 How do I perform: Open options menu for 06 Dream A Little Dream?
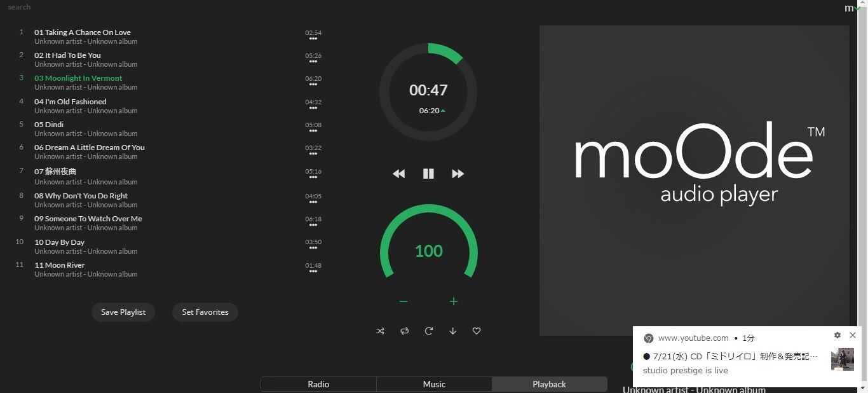(313, 154)
